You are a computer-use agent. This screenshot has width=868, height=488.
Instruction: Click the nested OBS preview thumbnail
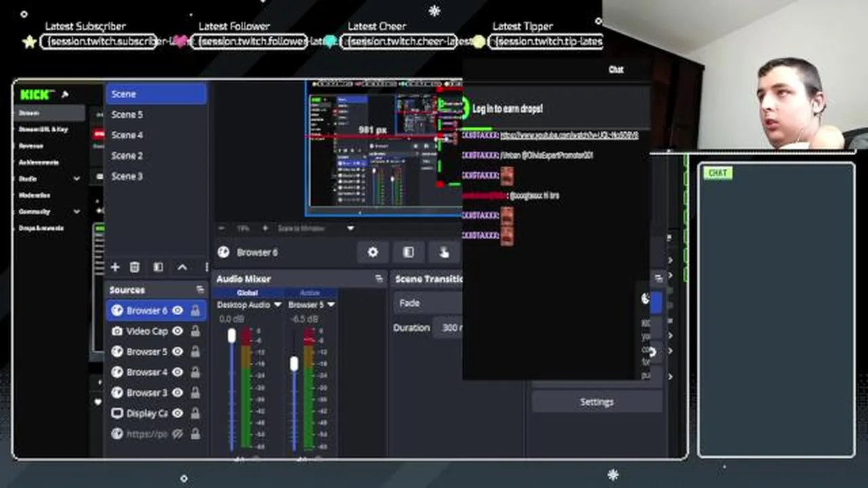tap(383, 149)
